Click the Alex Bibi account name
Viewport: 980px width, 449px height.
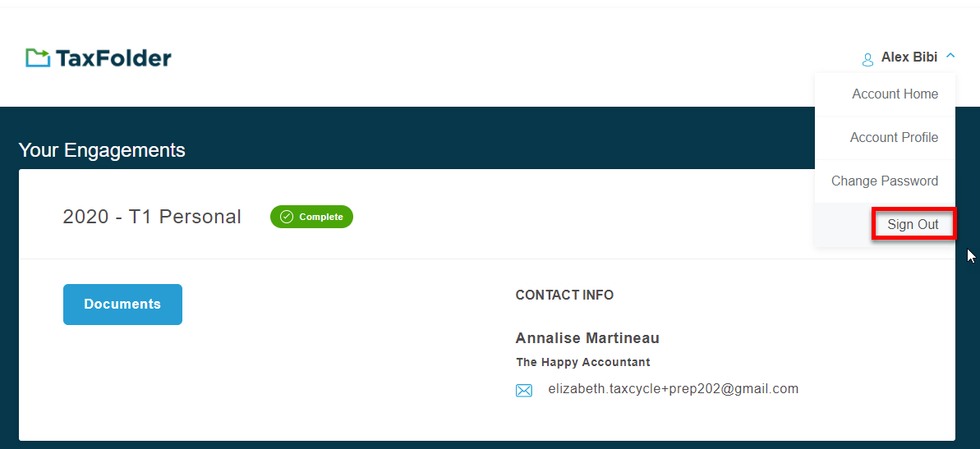click(909, 57)
